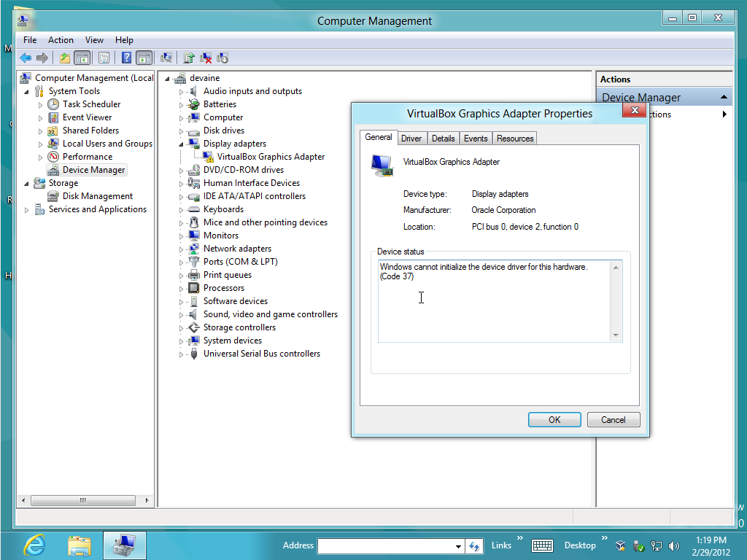Click Cancel in the adapter Properties dialog
The image size is (747, 560).
tap(613, 419)
